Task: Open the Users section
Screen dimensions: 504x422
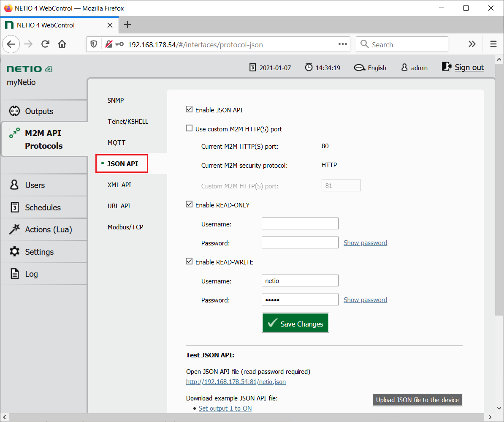Action: click(44, 185)
